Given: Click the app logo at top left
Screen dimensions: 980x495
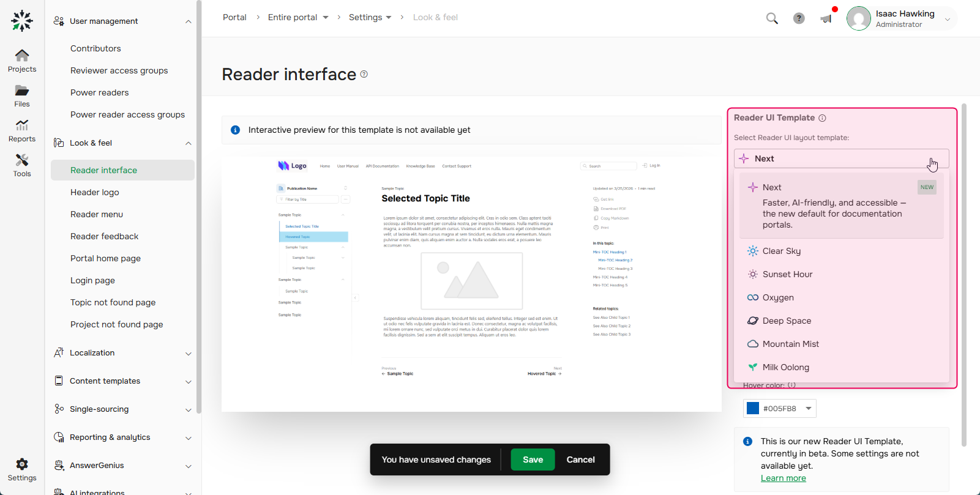Looking at the screenshot, I should (22, 20).
